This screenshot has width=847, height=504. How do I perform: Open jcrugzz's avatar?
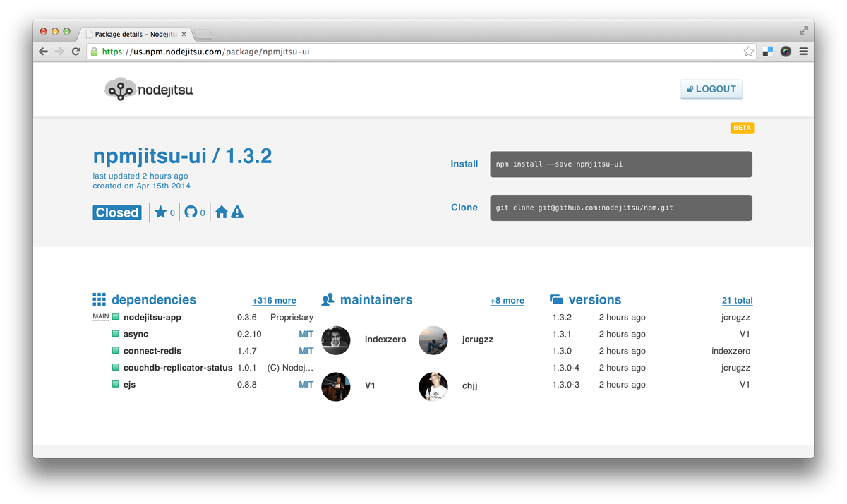tap(433, 340)
